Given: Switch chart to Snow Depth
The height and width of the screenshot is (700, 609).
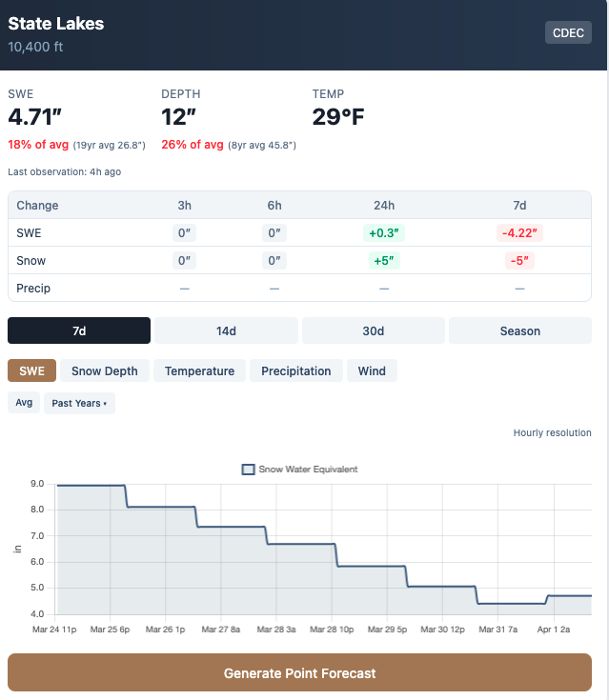Looking at the screenshot, I should 105,370.
